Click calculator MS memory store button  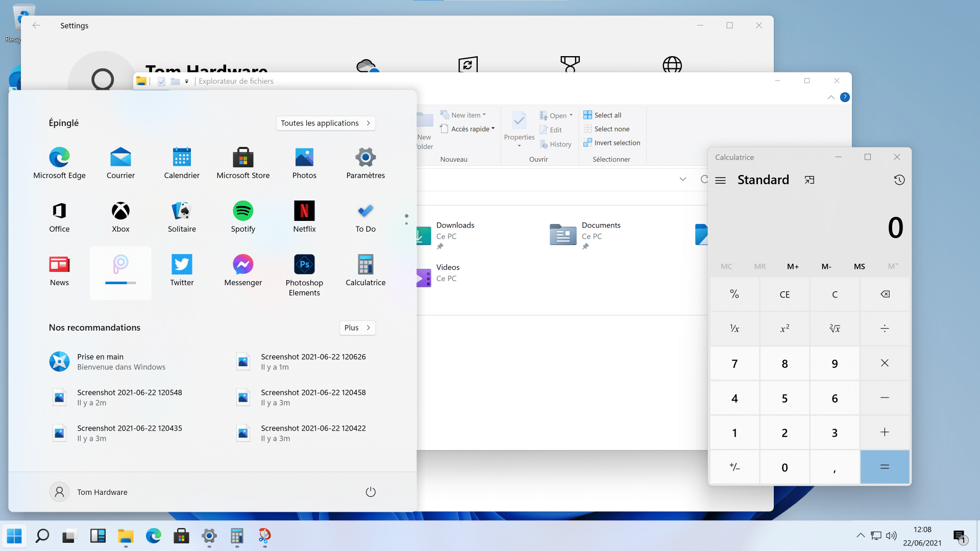tap(860, 266)
